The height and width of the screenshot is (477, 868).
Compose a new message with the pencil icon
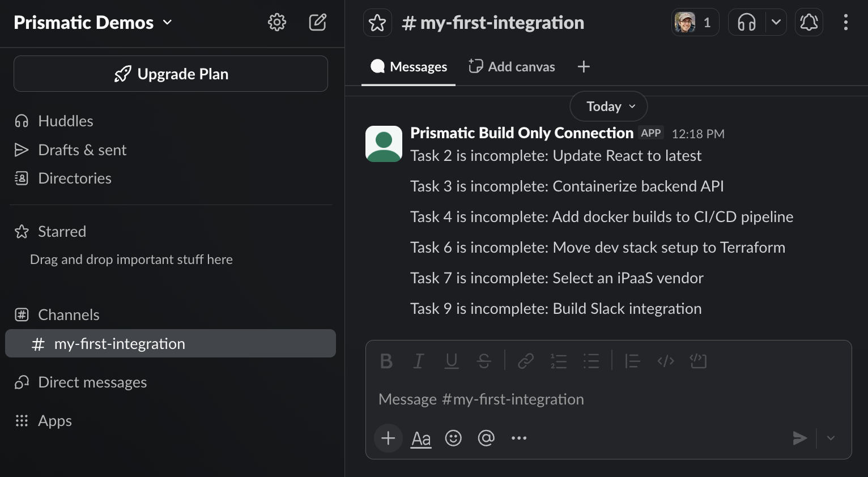point(317,23)
